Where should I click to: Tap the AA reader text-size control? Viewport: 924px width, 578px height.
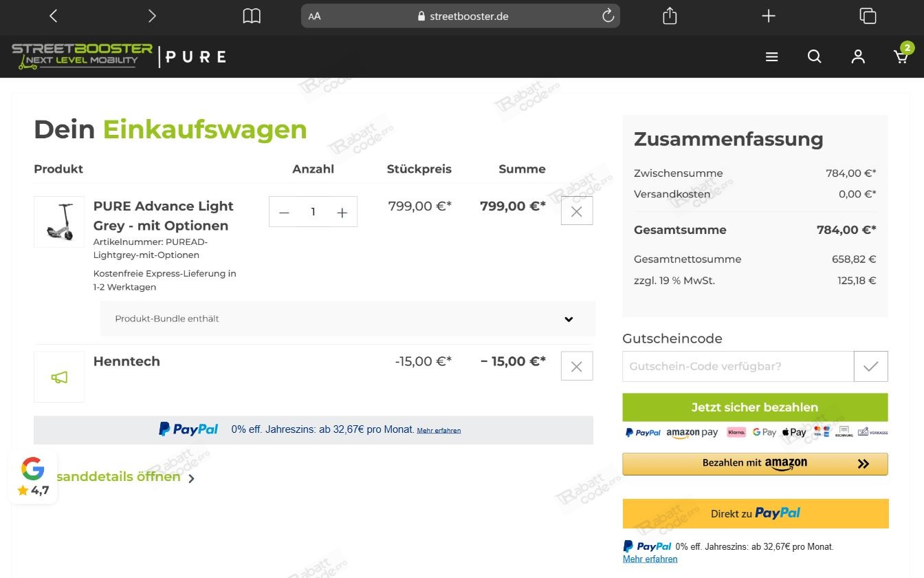click(x=314, y=17)
